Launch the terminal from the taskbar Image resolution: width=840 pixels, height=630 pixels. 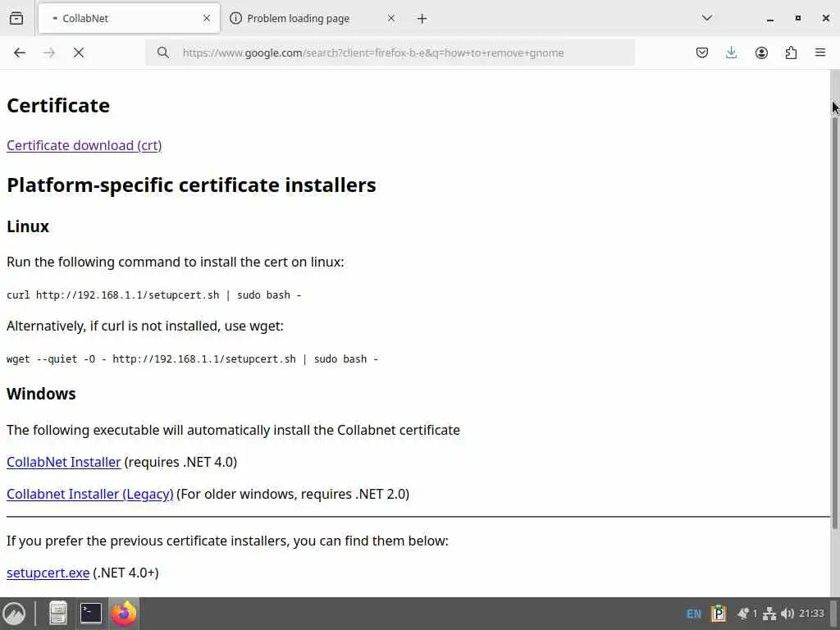pos(90,614)
